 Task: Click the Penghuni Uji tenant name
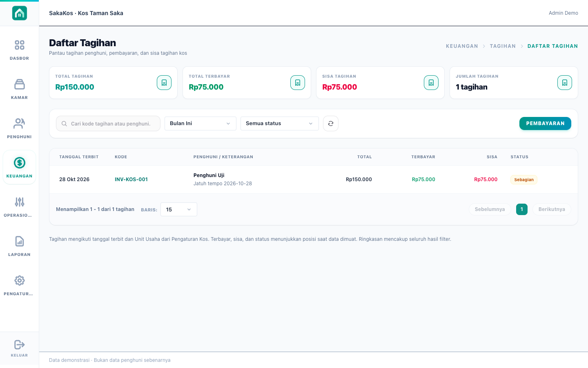click(209, 175)
